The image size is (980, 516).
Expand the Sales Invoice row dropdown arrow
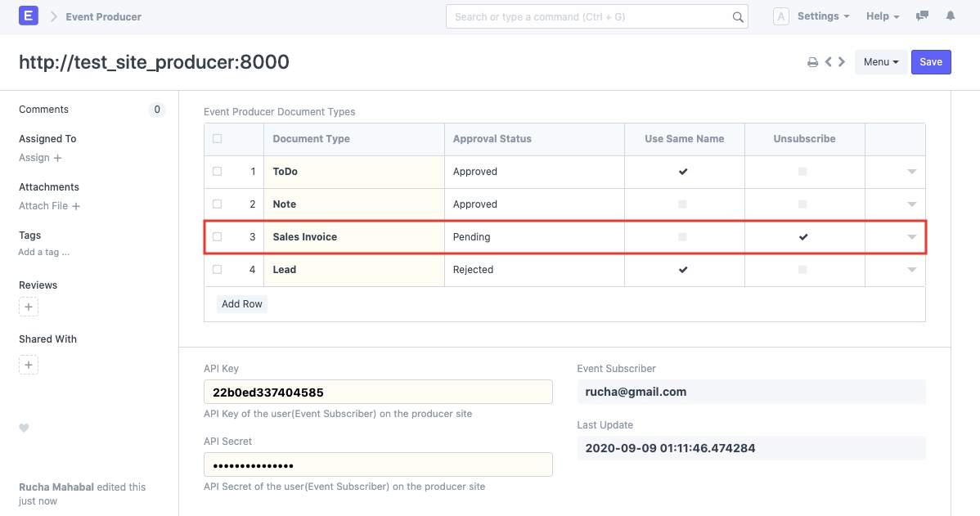[911, 237]
